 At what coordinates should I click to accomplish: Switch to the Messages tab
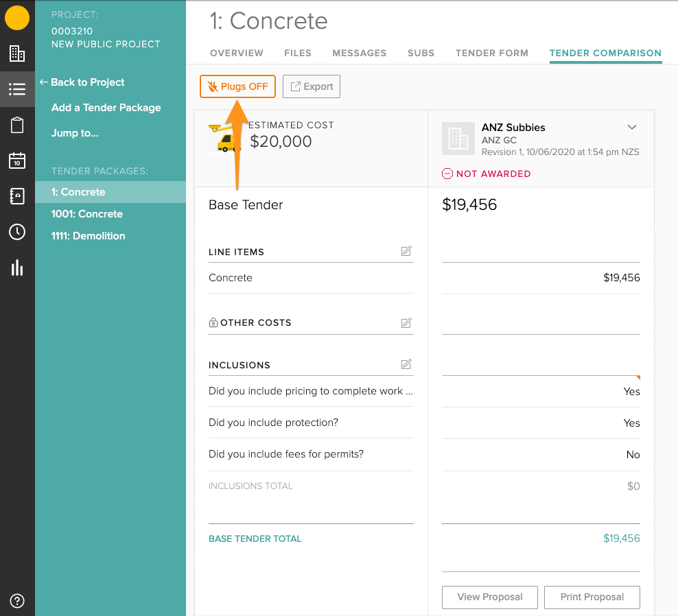(360, 54)
